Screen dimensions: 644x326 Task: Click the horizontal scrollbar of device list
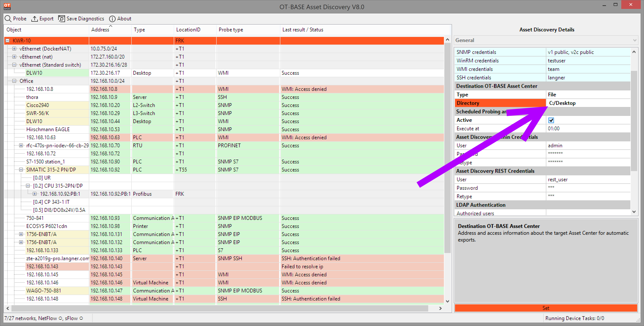[220, 308]
